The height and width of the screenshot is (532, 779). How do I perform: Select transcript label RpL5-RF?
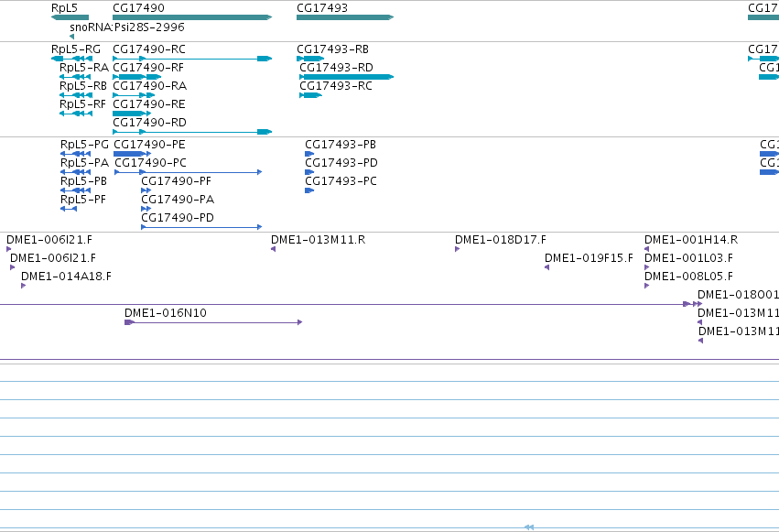[82, 104]
